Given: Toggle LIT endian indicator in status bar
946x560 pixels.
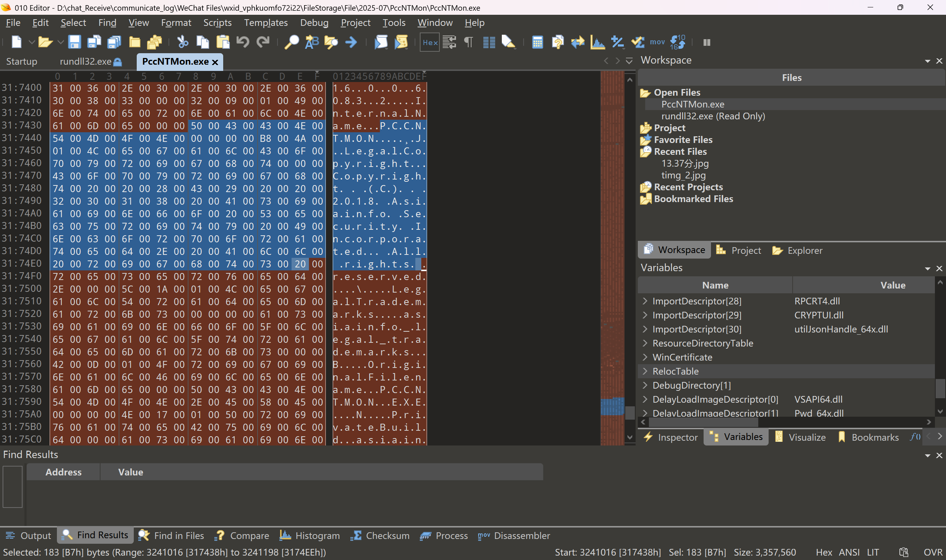Looking at the screenshot, I should (872, 552).
